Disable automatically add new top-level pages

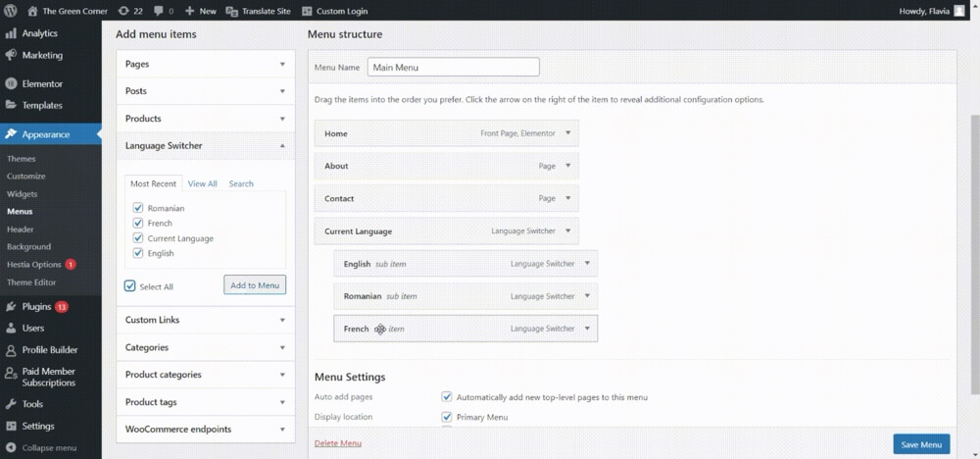(x=447, y=397)
